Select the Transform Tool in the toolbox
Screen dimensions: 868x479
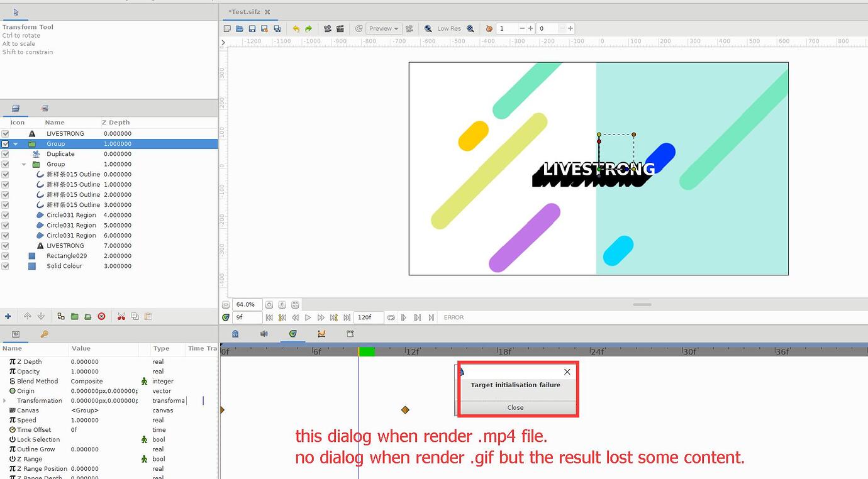[x=14, y=11]
